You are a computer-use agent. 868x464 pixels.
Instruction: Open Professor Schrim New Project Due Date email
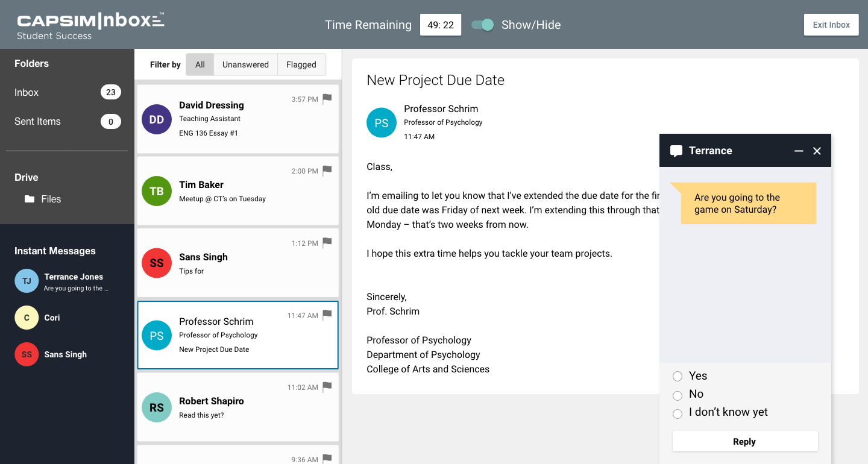pos(237,335)
